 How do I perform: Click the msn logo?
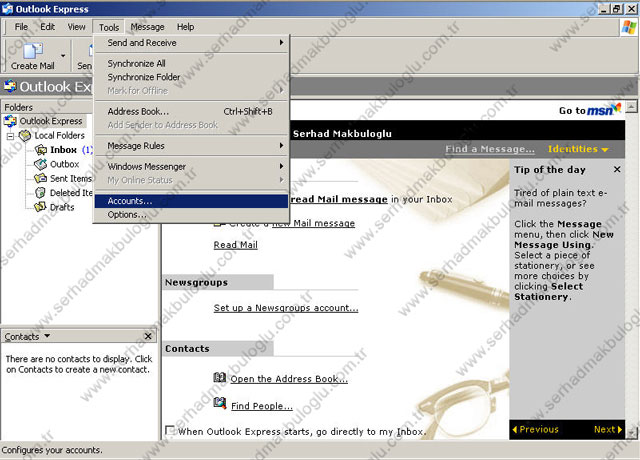[x=604, y=109]
